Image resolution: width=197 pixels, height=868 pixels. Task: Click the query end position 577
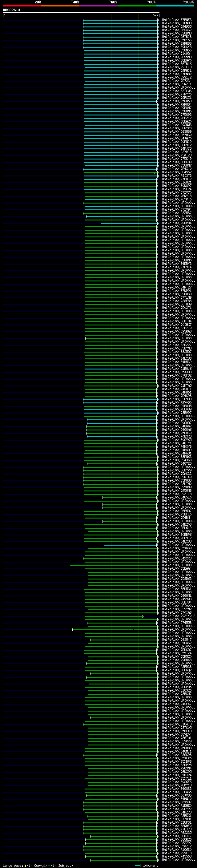tap(155, 15)
